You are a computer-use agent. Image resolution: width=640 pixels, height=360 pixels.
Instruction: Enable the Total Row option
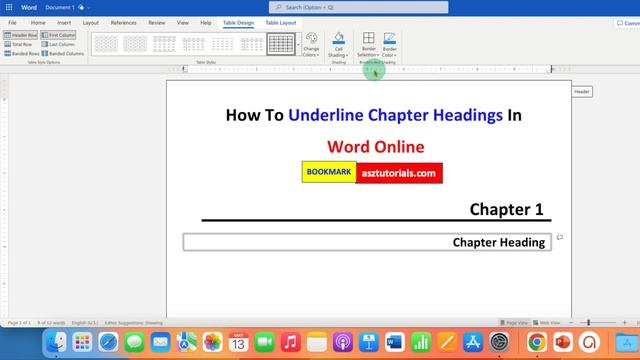[x=18, y=44]
